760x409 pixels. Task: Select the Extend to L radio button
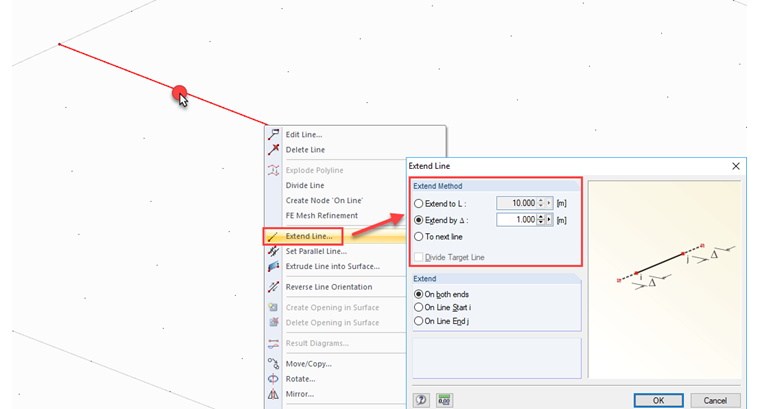tap(419, 204)
